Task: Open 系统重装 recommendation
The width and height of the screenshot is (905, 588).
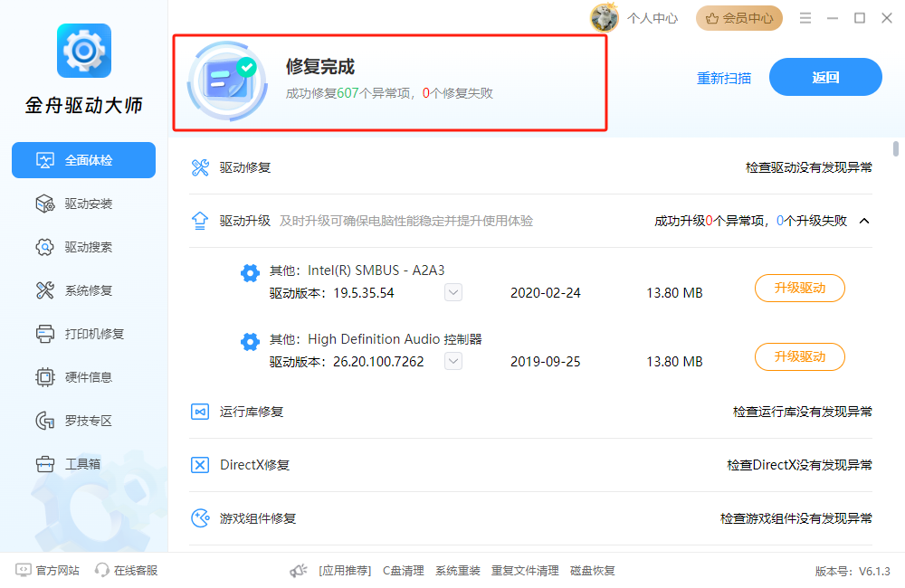Action: (x=458, y=571)
